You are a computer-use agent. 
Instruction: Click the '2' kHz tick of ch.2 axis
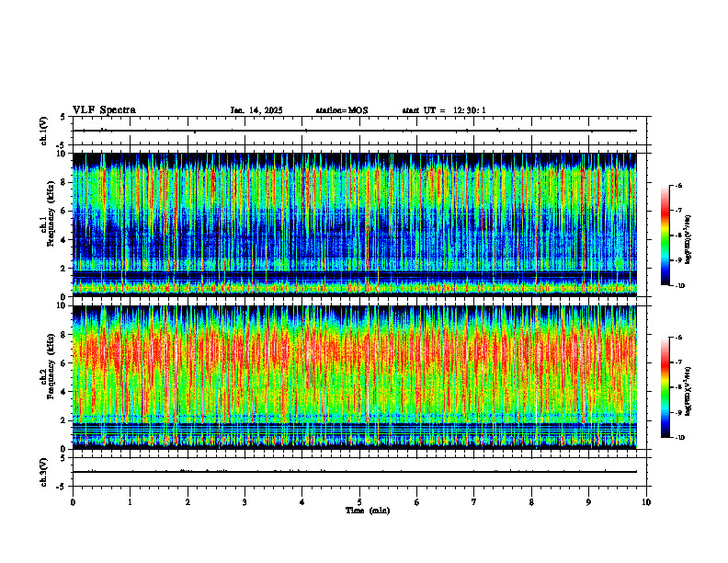pyautogui.click(x=64, y=420)
